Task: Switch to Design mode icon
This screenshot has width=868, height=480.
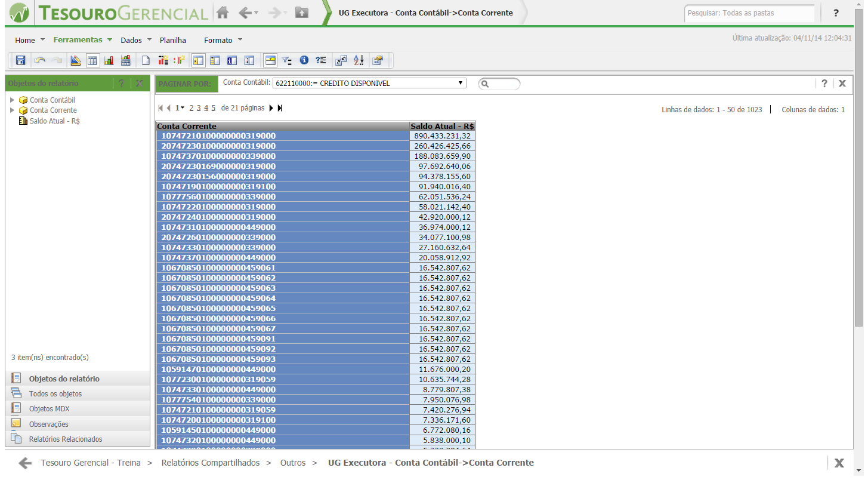Action: coord(75,60)
